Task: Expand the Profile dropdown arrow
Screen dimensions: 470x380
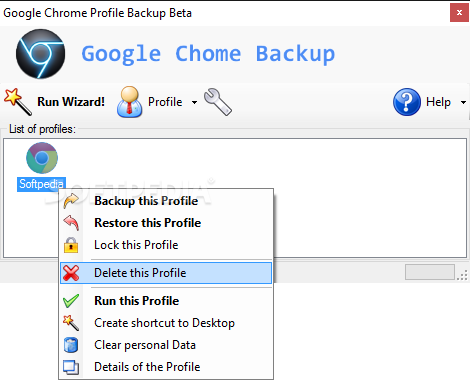Action: point(194,102)
